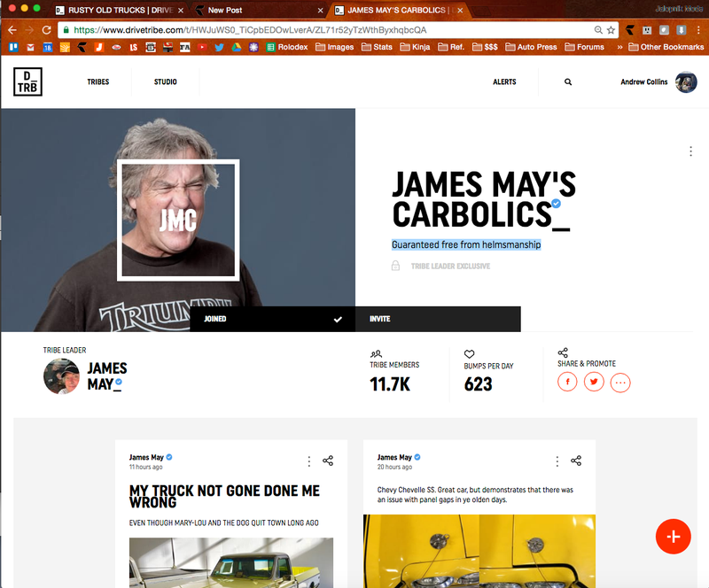The image size is (709, 588).
Task: Reload the page with the refresh icon
Action: click(x=46, y=30)
